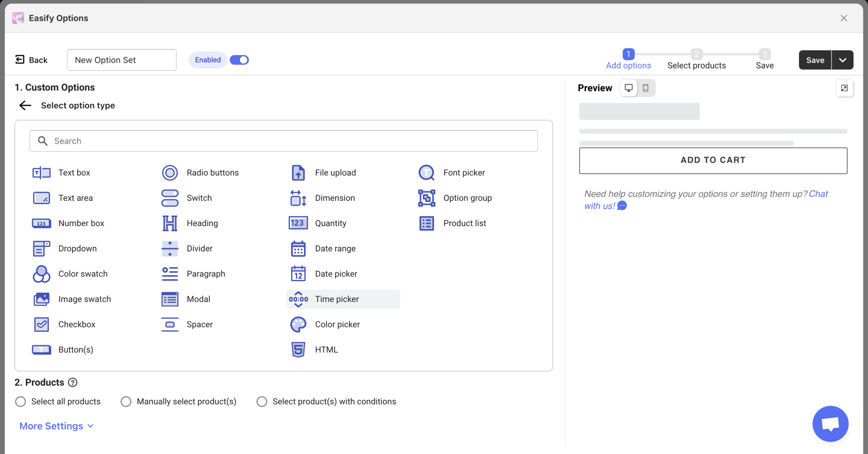The height and width of the screenshot is (454, 868).
Task: Choose the Time picker clock icon
Action: (298, 299)
